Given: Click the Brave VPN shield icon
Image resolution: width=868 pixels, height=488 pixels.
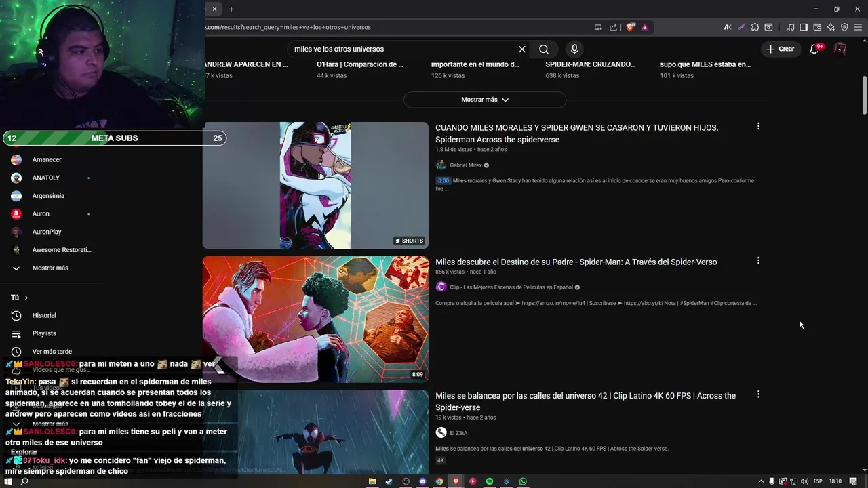Looking at the screenshot, I should tap(844, 27).
